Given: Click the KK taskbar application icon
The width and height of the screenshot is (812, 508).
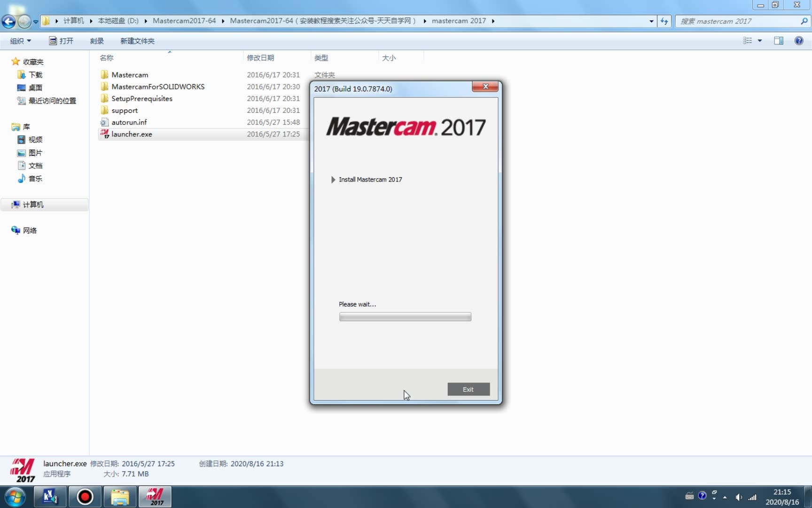Looking at the screenshot, I should tap(50, 497).
